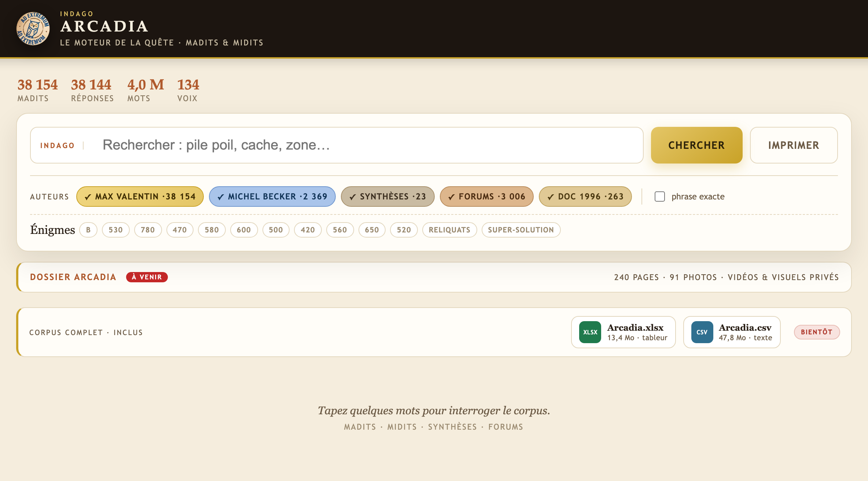
Task: Click the ARCADIA site title
Action: pos(104,26)
